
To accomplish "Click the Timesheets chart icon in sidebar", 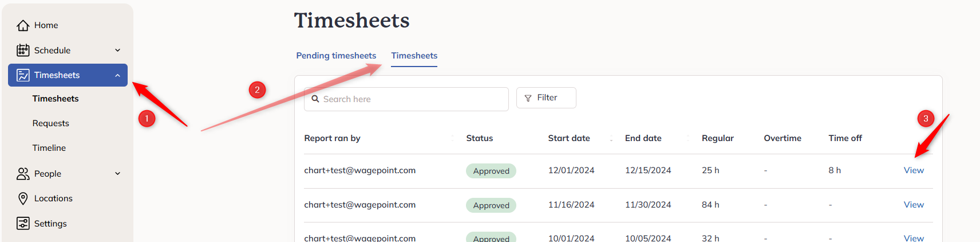I will pyautogui.click(x=23, y=75).
